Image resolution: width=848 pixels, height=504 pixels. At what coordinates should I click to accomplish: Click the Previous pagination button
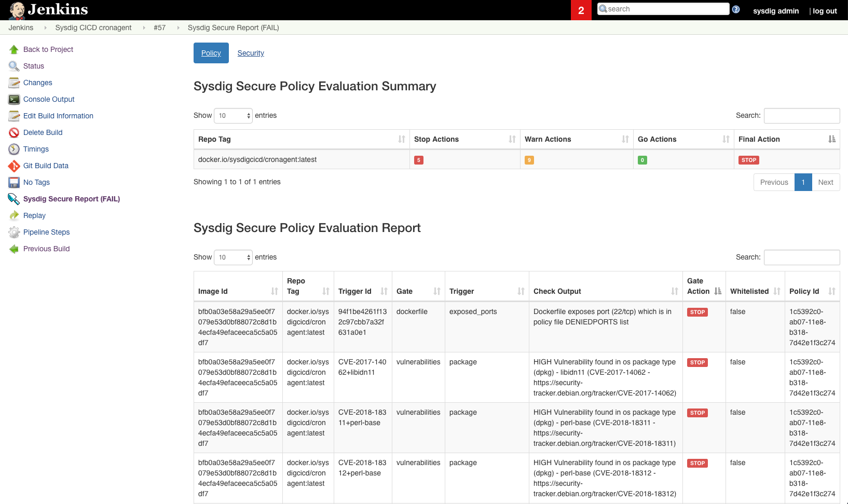click(774, 182)
